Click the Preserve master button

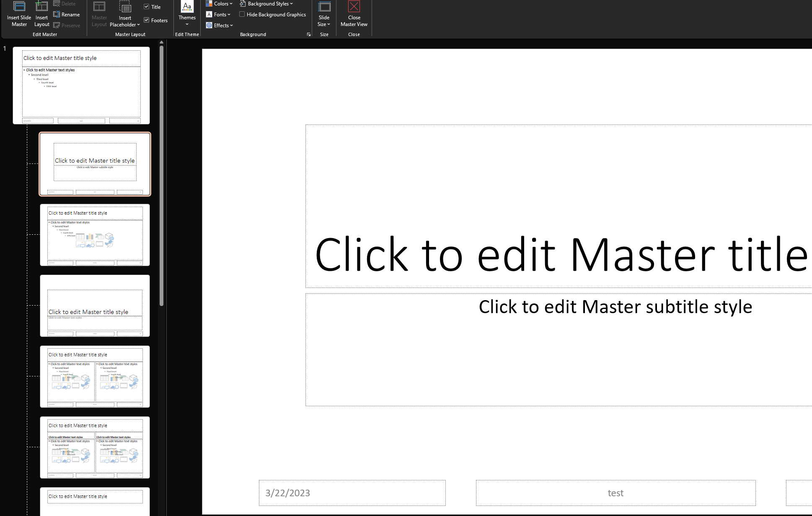coord(67,26)
